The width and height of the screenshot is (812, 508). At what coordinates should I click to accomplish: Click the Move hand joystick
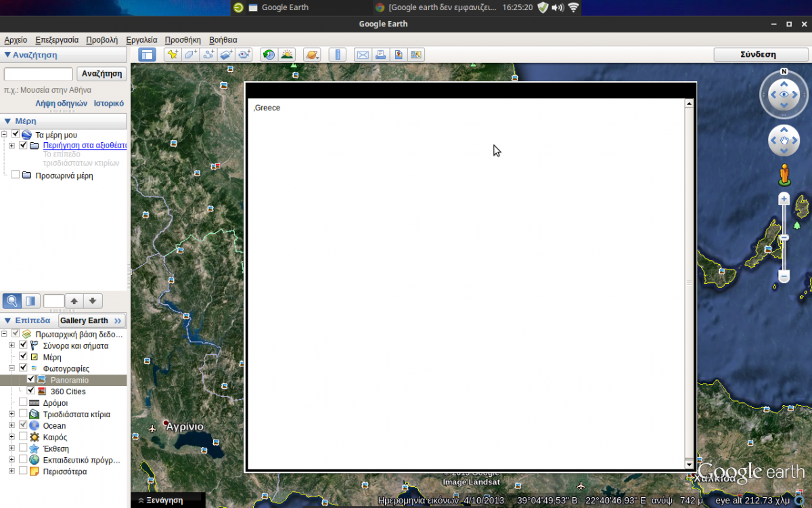[x=784, y=141]
